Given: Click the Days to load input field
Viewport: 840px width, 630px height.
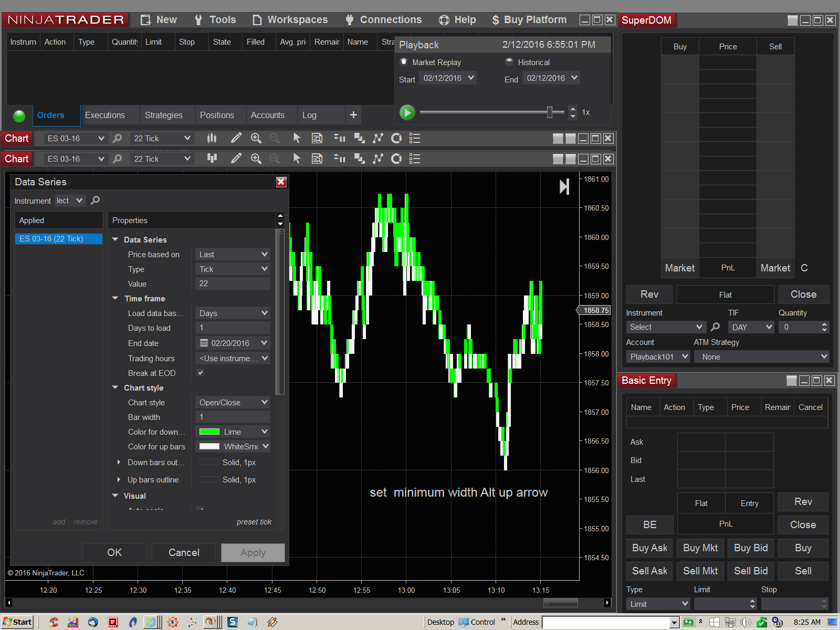Looking at the screenshot, I should point(233,328).
